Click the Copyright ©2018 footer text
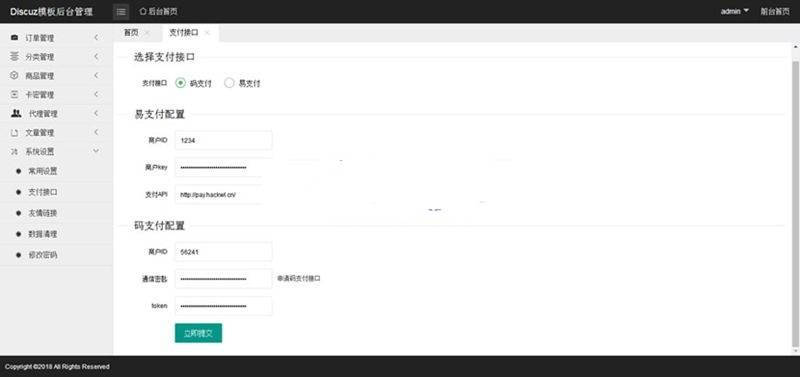 [x=57, y=367]
